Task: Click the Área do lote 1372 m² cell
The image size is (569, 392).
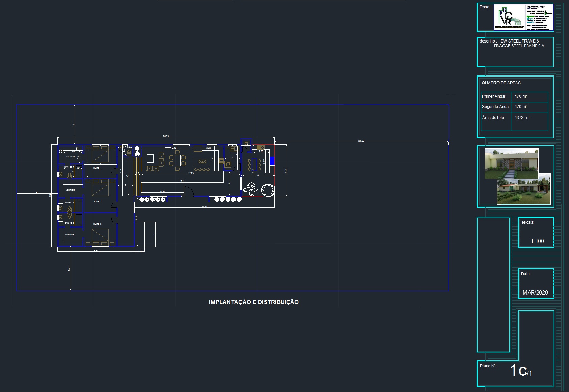Action: pos(522,118)
